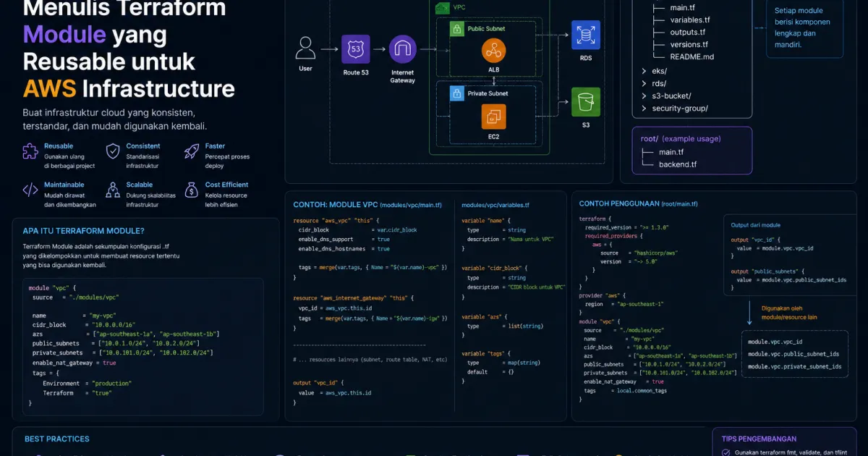Click the Scalable icon

113,190
